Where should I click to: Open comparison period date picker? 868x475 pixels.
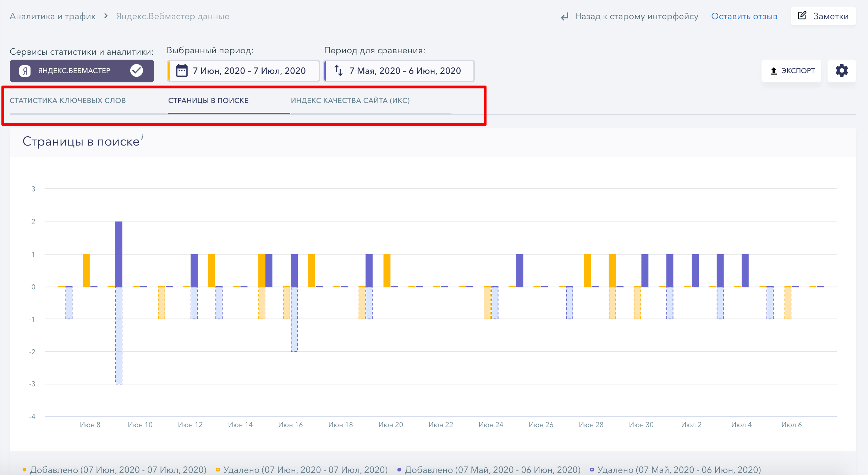tap(399, 71)
